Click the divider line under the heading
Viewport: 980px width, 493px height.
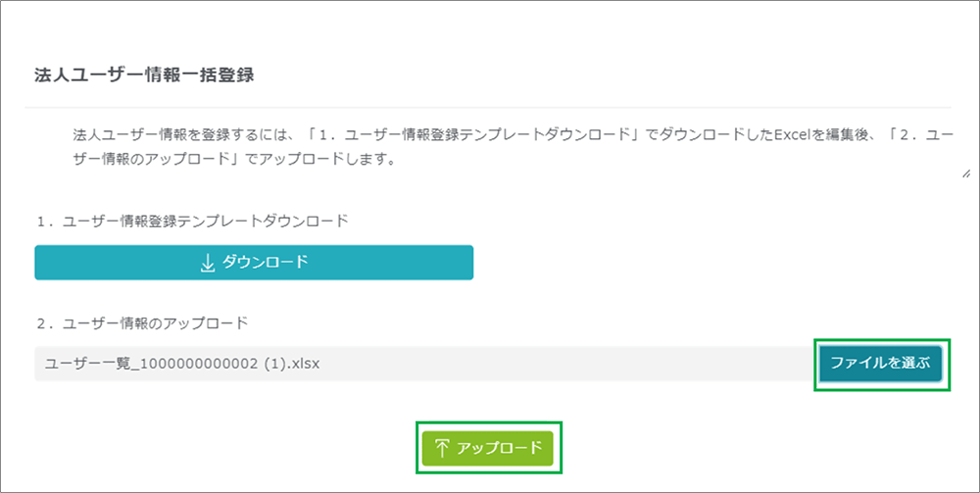click(x=488, y=107)
